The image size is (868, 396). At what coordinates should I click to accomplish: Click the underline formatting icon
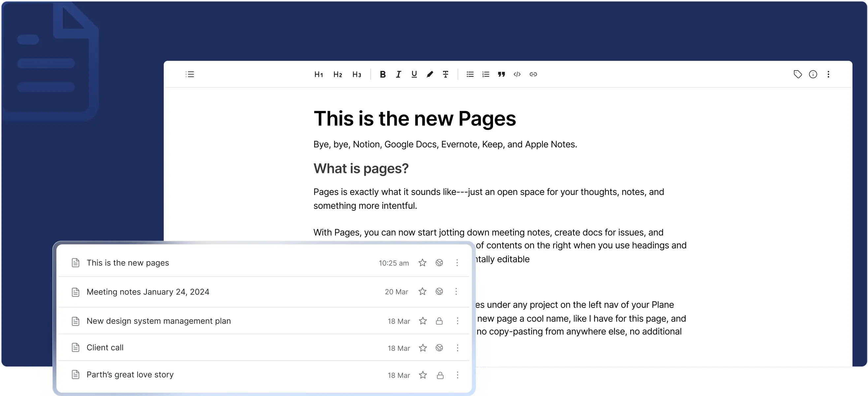(414, 75)
